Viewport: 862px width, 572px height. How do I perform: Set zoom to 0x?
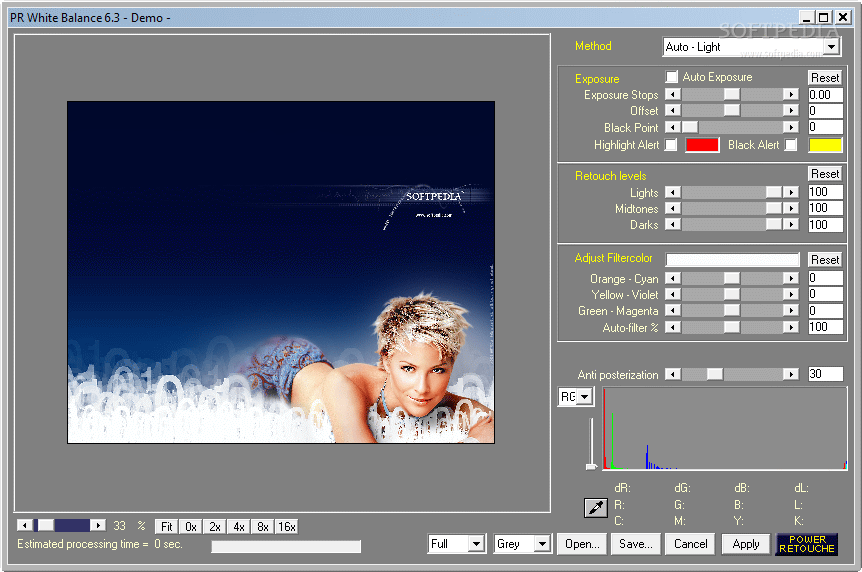(191, 526)
